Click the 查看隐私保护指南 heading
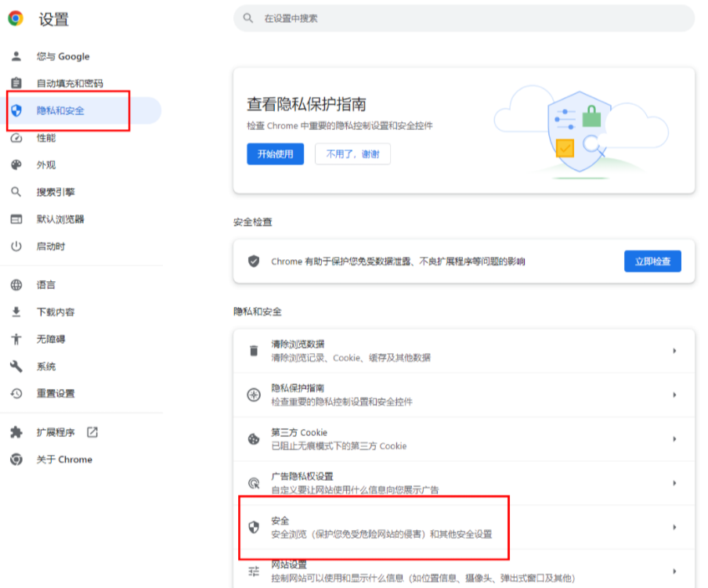This screenshot has height=588, width=708. tap(306, 104)
